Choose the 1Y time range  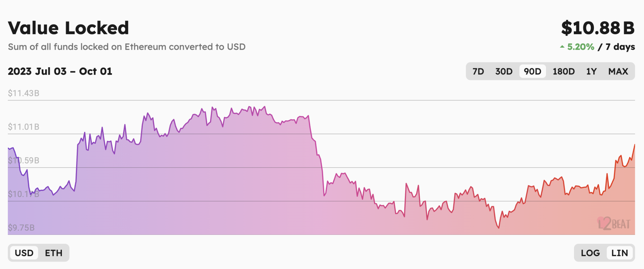[x=591, y=71]
